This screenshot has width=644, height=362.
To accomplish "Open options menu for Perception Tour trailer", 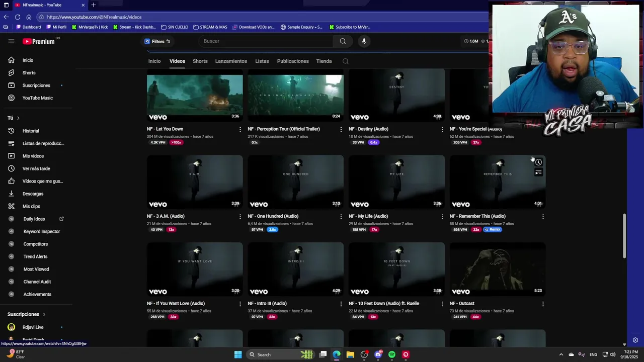I will pos(341,129).
